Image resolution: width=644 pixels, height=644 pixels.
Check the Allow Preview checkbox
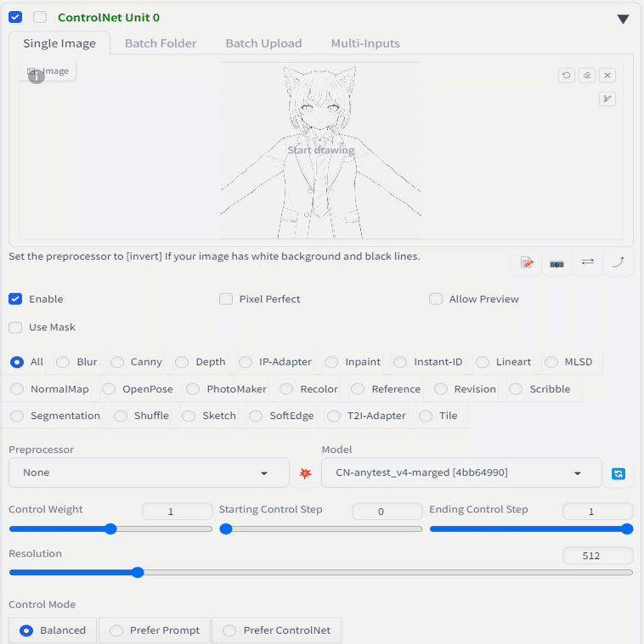[x=436, y=299]
